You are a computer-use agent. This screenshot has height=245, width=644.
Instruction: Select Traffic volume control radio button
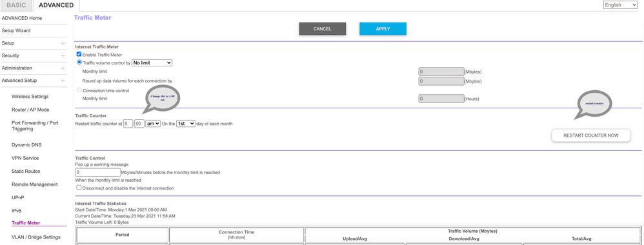coord(79,63)
